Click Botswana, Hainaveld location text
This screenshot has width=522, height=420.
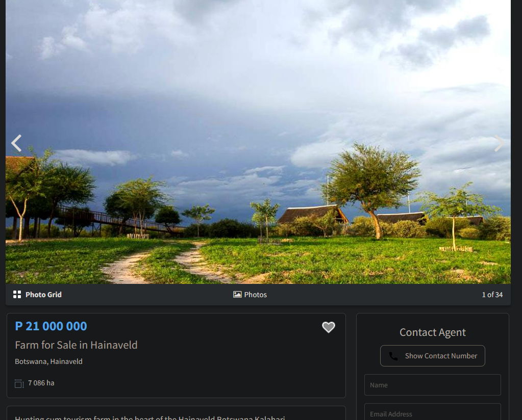(x=48, y=361)
